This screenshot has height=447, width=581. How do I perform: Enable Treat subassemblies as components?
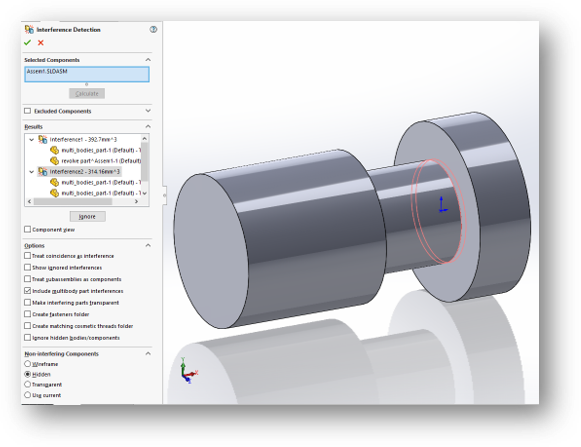click(27, 279)
